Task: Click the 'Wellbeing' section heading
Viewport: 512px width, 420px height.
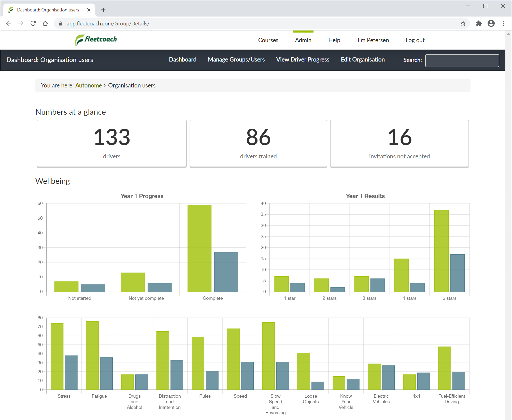Action: (53, 181)
